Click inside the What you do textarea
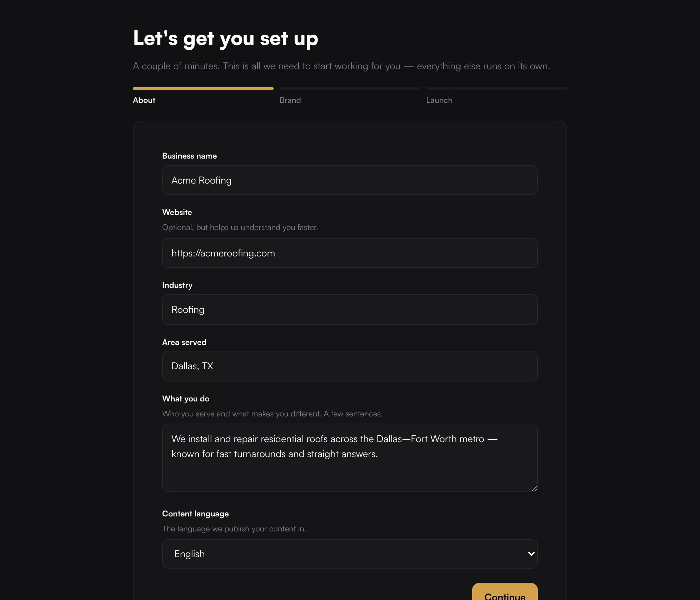Viewport: 700px width, 600px height. pyautogui.click(x=350, y=458)
